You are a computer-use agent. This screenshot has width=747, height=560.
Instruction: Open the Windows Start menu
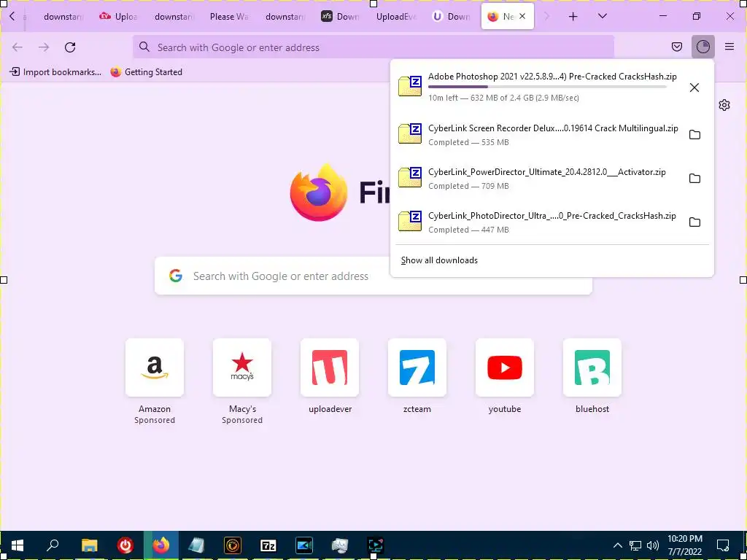pyautogui.click(x=18, y=545)
